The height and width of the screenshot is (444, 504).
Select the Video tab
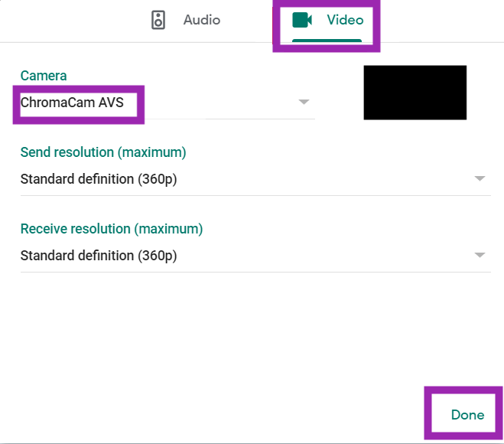pyautogui.click(x=327, y=21)
